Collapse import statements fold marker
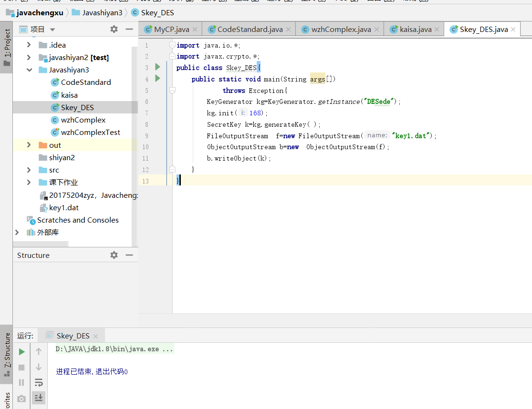 [172, 45]
